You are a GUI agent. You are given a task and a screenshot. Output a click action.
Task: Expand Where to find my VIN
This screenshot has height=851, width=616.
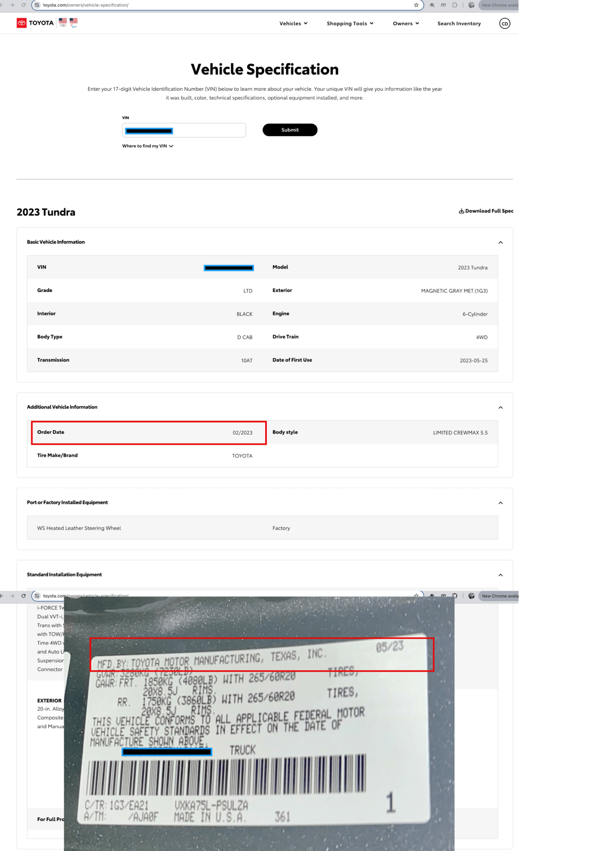pos(148,146)
